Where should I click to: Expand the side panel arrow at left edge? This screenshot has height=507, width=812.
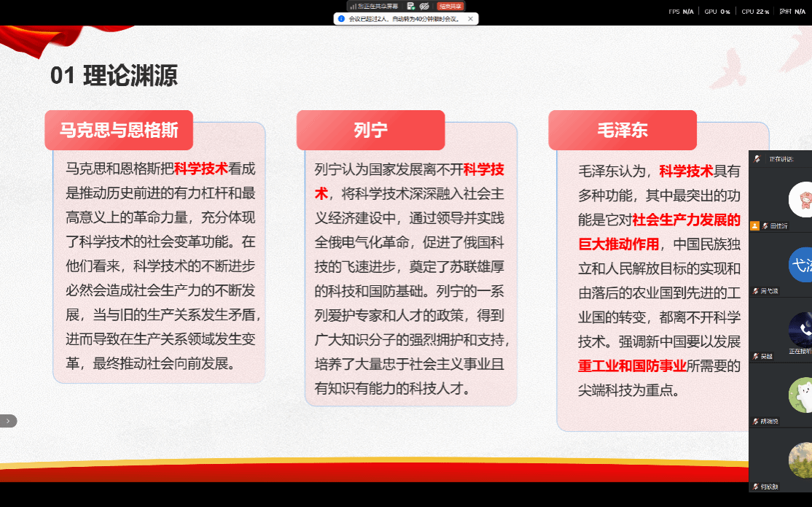8,421
